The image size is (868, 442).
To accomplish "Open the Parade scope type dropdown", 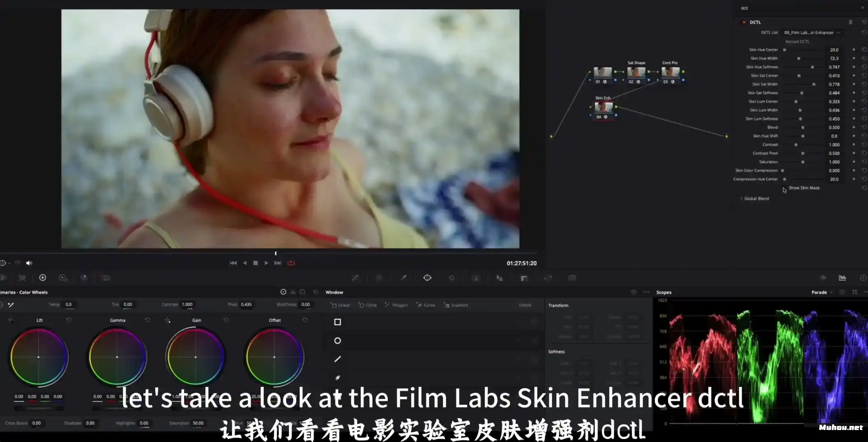I will pos(822,292).
